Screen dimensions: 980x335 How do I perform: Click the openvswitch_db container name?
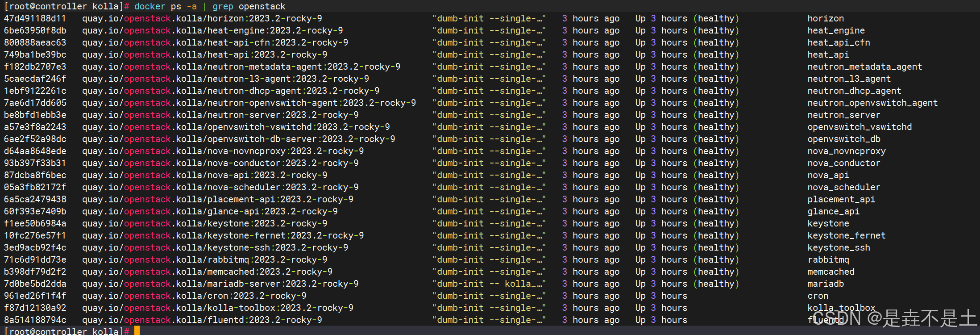click(844, 139)
